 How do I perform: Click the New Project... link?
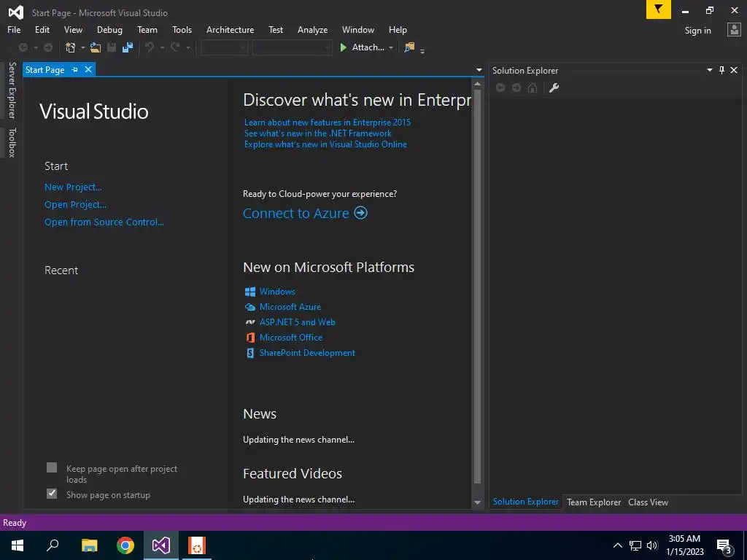(73, 187)
